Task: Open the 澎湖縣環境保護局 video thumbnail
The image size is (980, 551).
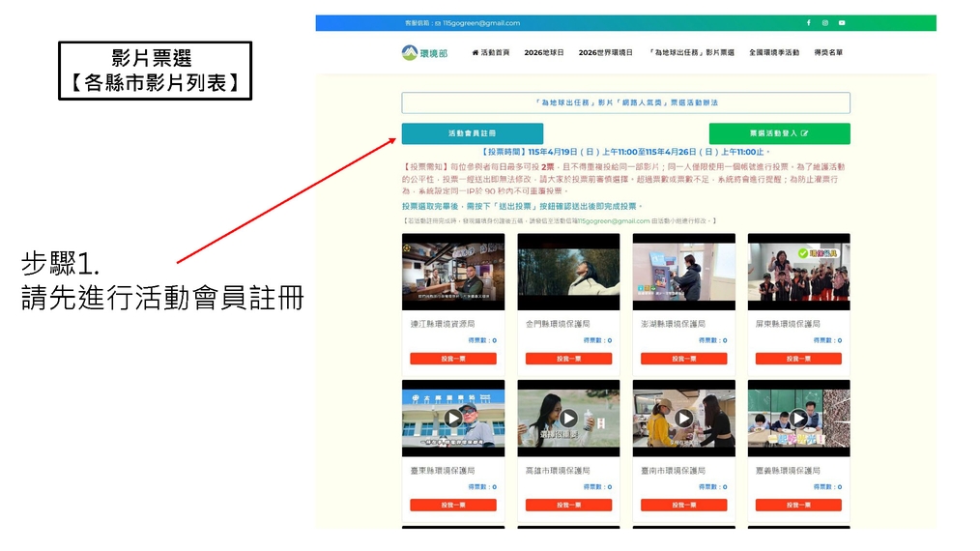Action: tap(683, 272)
